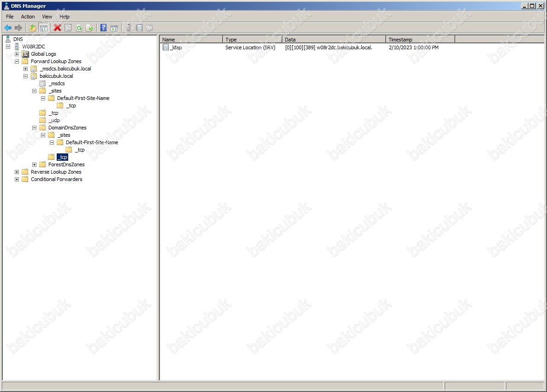Select Conditional Forwarders in the tree
Image resolution: width=547 pixels, height=392 pixels.
click(57, 179)
